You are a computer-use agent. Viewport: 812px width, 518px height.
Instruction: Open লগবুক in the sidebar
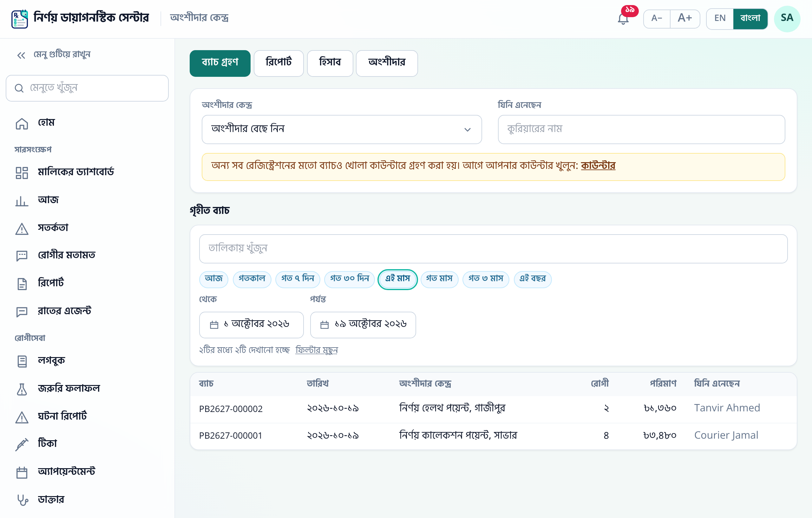tap(87, 361)
